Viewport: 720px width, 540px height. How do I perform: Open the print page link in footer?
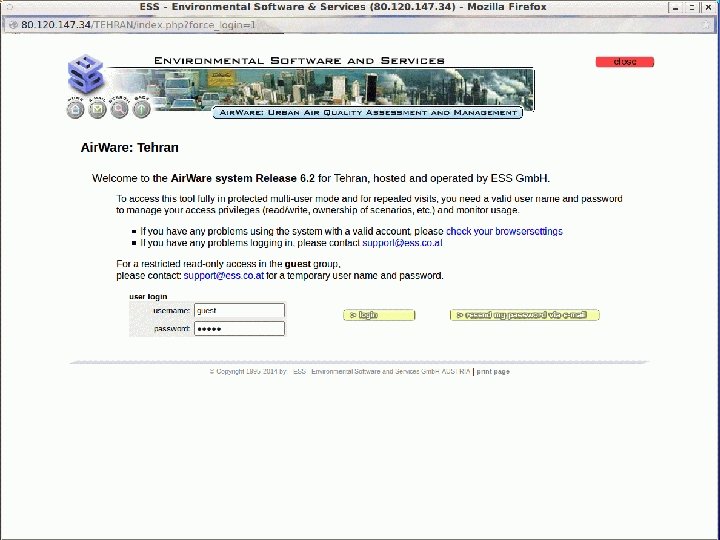pyautogui.click(x=493, y=371)
